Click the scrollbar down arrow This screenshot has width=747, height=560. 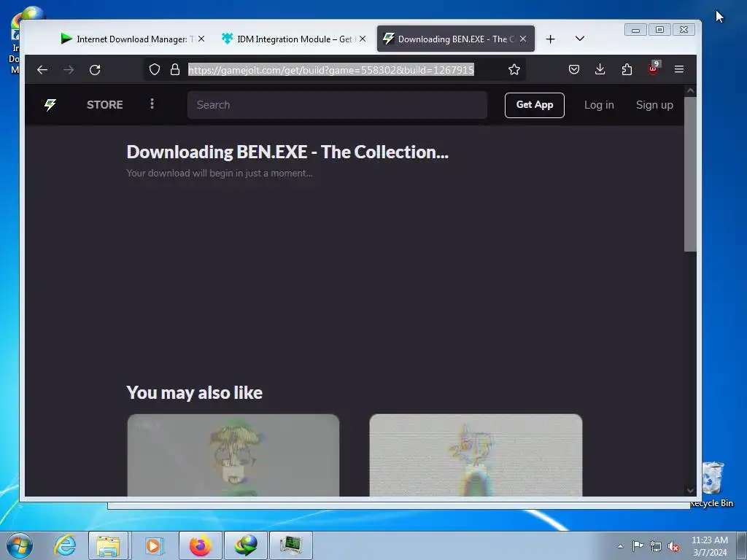(x=690, y=491)
